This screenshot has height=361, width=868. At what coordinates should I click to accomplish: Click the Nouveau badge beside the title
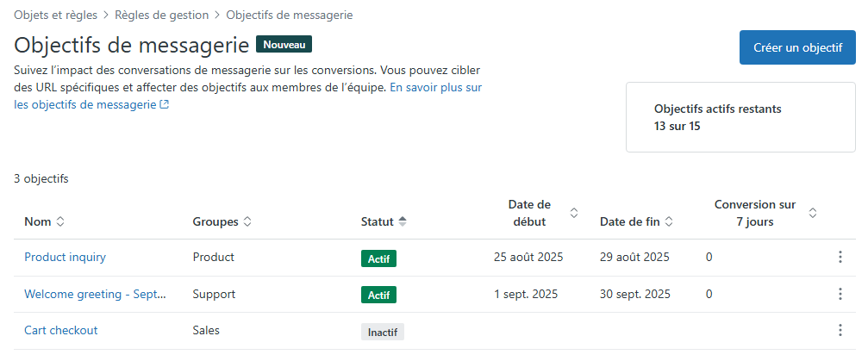[x=284, y=44]
